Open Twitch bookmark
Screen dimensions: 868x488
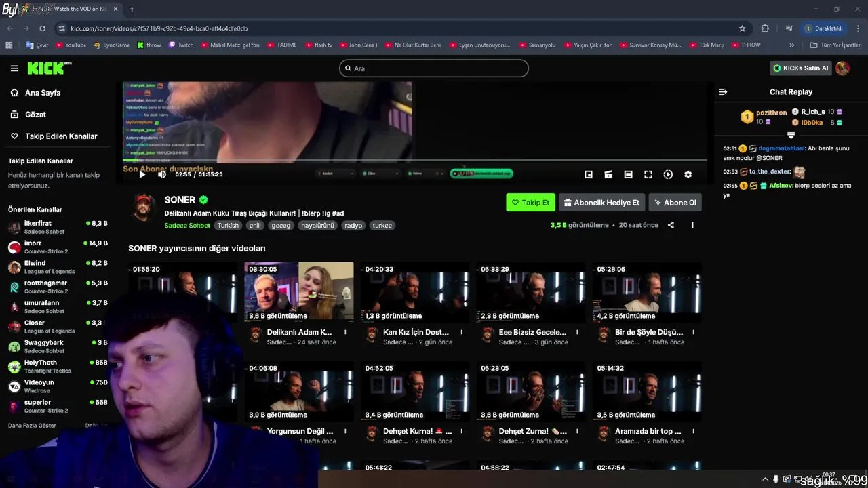[180, 45]
